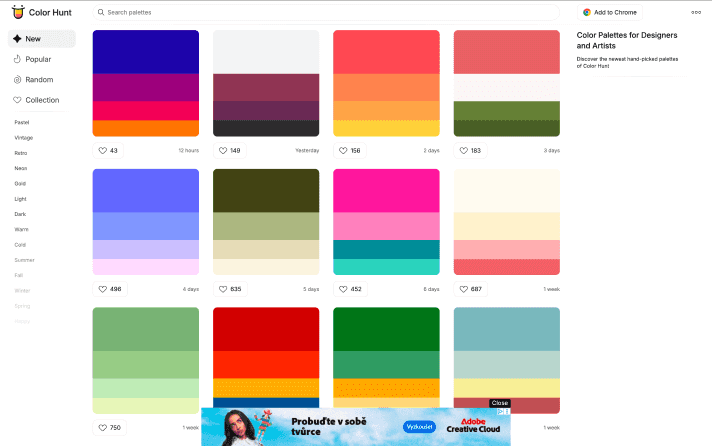Filter by the Light tag
This screenshot has height=446, width=712.
tap(20, 199)
